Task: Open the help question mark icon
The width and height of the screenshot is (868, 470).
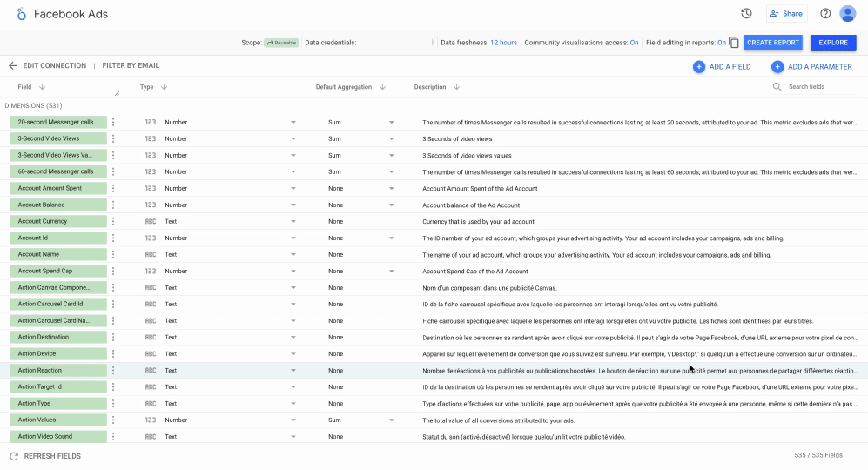Action: tap(825, 14)
